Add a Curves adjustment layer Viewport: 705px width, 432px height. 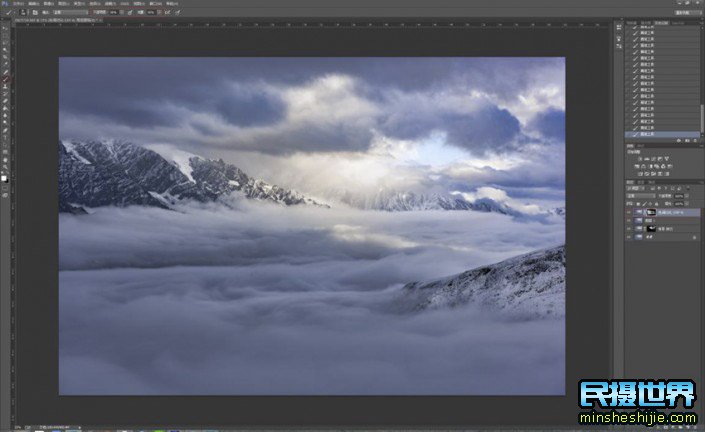pos(653,159)
